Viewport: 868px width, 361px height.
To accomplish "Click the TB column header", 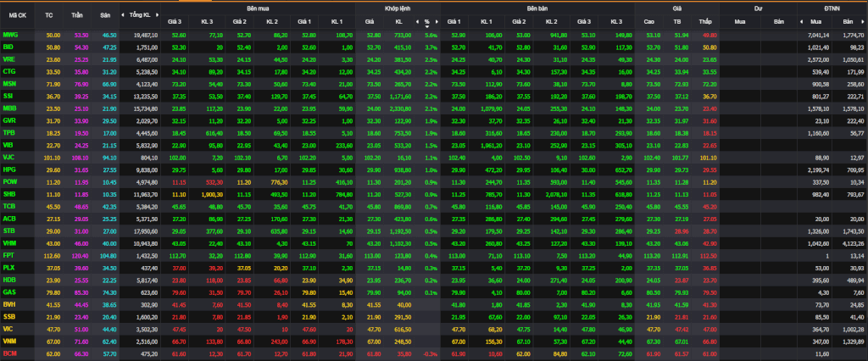I will [x=676, y=21].
